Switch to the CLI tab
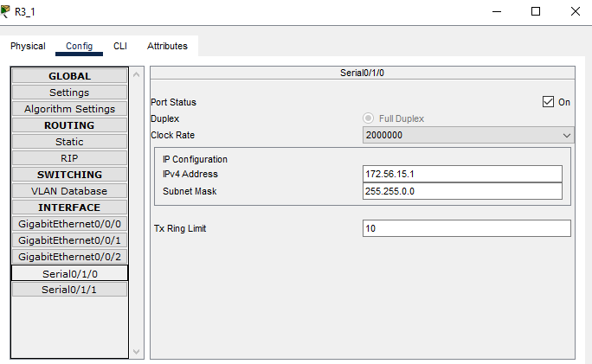Viewport: 592px width, 364px height. click(x=120, y=46)
